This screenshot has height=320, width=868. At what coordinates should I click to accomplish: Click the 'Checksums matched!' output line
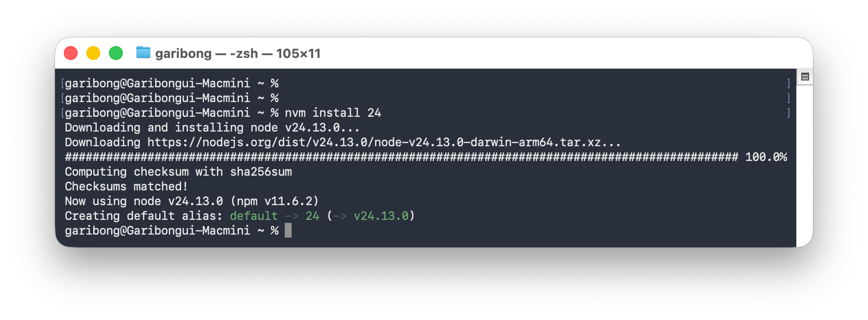(x=126, y=187)
